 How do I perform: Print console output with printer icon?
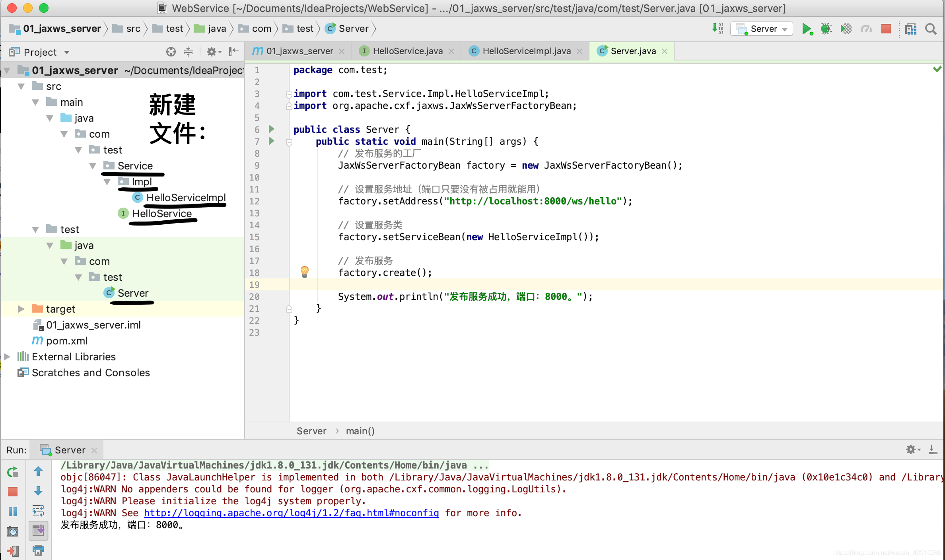[38, 550]
